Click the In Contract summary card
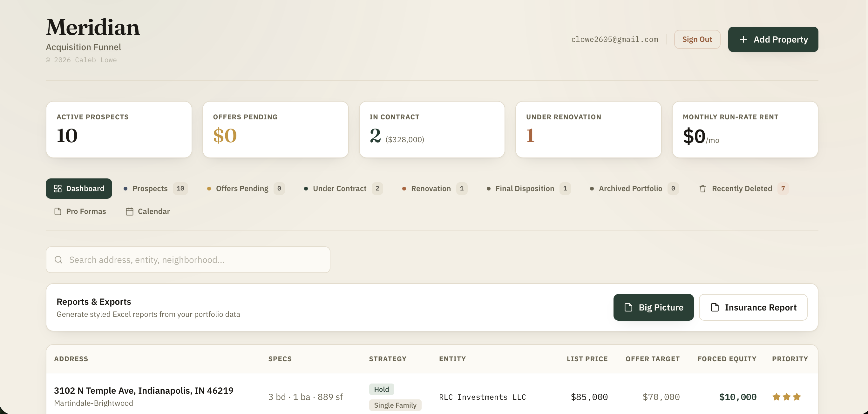Screen dimensions: 868x414 coord(432,130)
